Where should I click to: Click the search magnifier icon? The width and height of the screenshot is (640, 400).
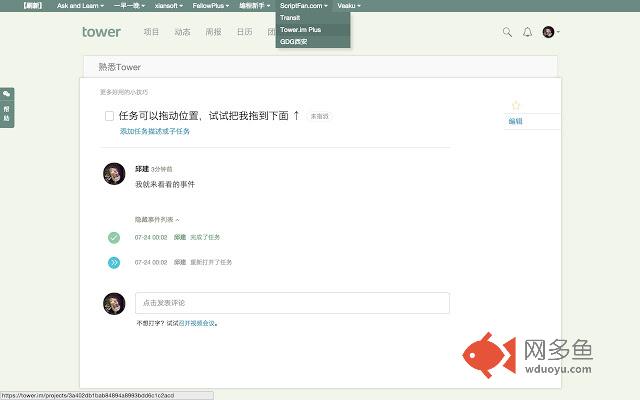(x=507, y=32)
